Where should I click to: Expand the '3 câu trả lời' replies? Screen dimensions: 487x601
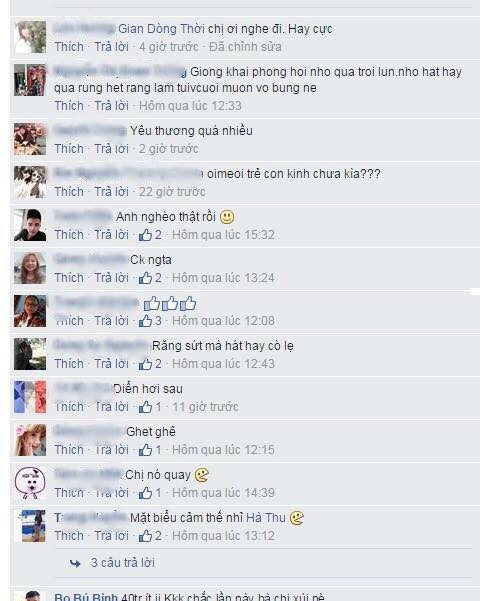tap(123, 562)
